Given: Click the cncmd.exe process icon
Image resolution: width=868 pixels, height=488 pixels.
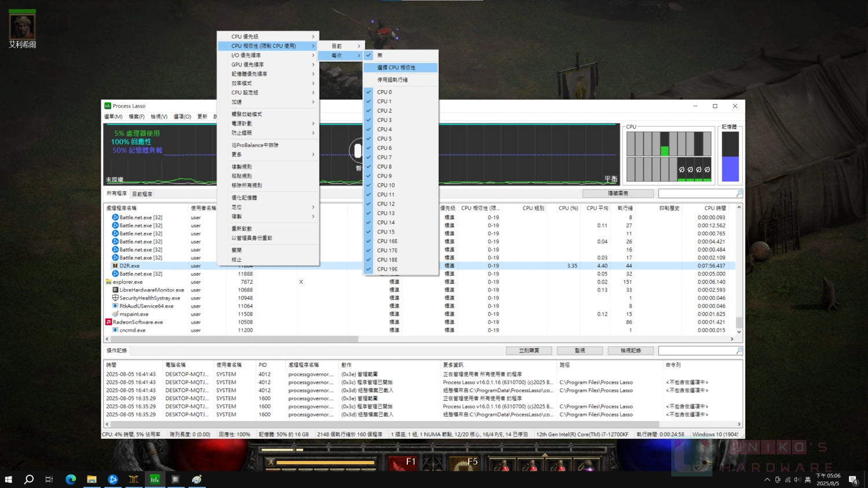Looking at the screenshot, I should click(x=115, y=330).
